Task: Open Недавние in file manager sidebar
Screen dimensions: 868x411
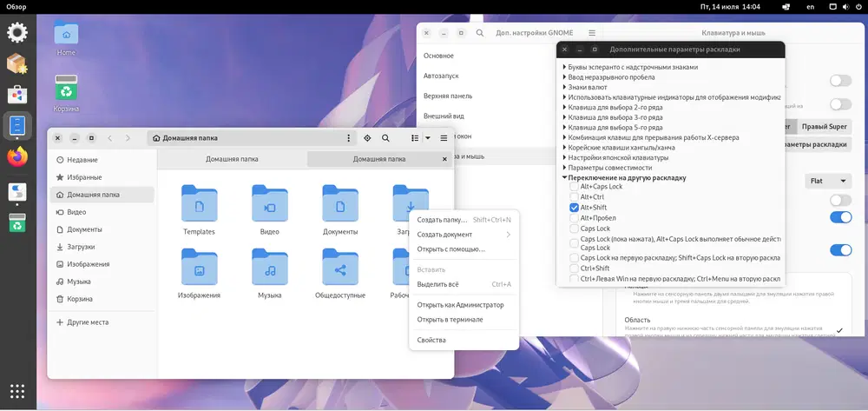Action: click(x=102, y=160)
